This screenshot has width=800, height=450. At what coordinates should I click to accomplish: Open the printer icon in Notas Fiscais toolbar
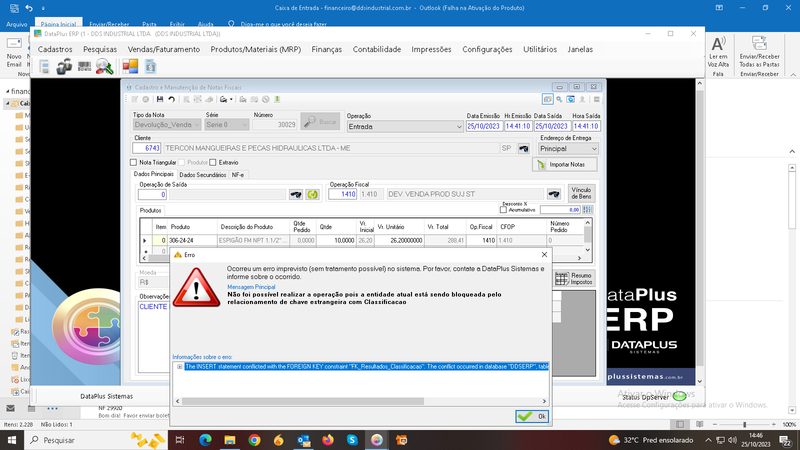(x=223, y=99)
